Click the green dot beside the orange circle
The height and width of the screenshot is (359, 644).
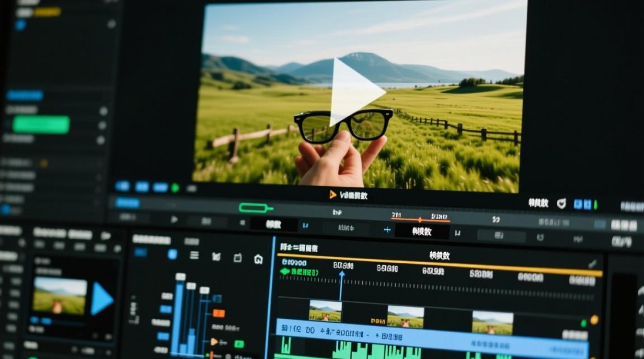tap(584, 323)
